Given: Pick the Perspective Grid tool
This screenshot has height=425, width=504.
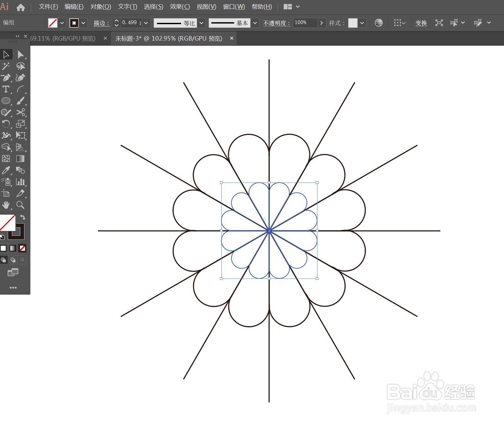Looking at the screenshot, I should click(21, 147).
